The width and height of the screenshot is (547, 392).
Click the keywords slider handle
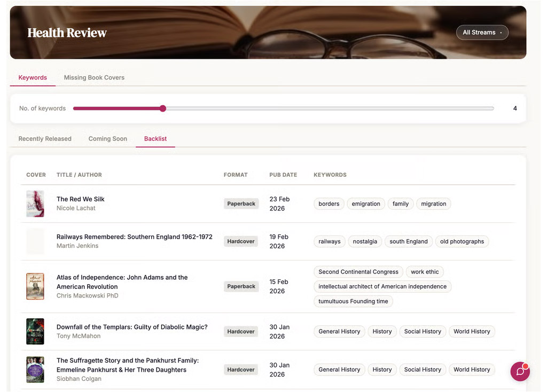[163, 108]
